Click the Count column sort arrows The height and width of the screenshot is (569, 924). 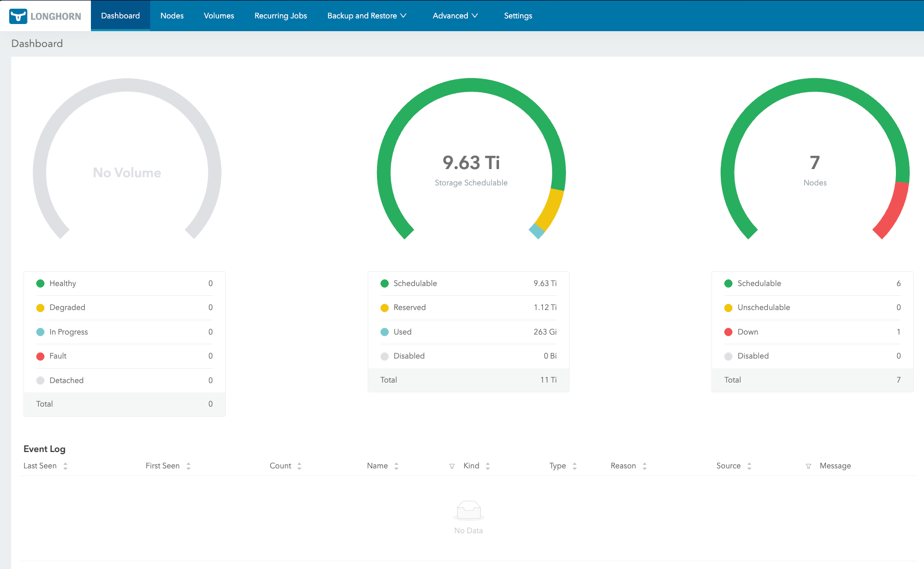tap(300, 466)
